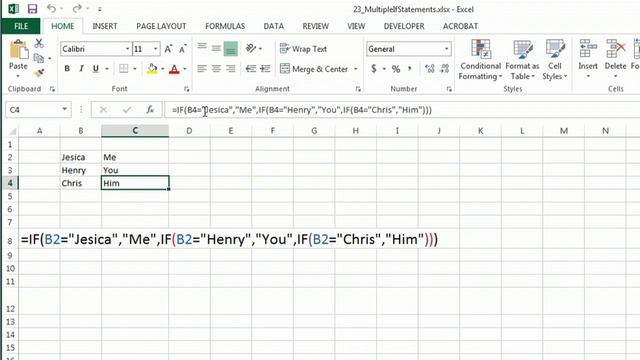Open the font size 11 dropdown
The width and height of the screenshot is (640, 360).
[156, 49]
